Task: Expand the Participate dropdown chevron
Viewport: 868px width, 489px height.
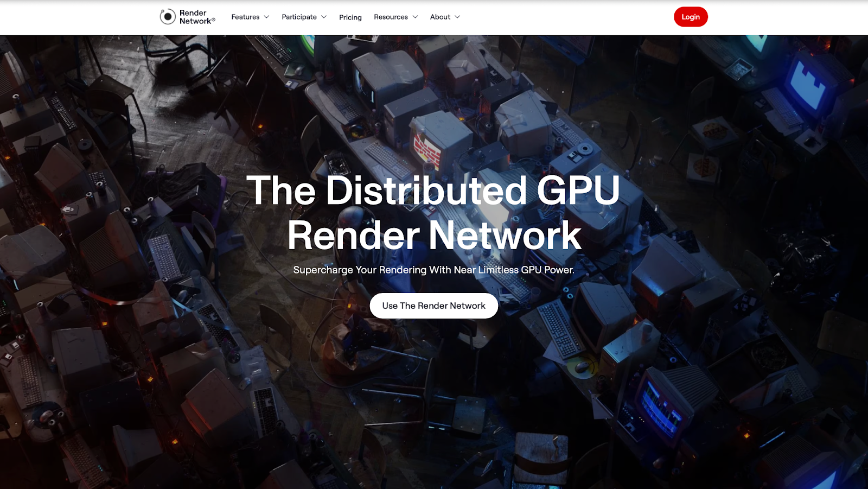Action: coord(324,17)
